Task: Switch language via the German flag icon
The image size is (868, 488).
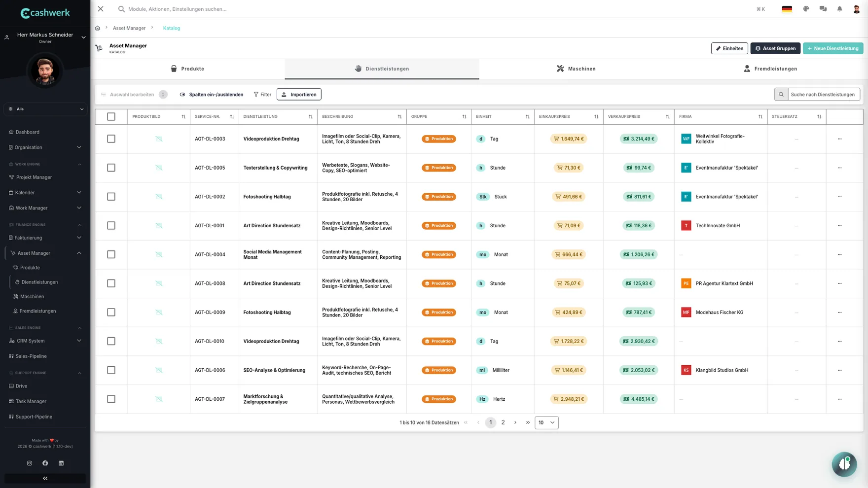Action: (x=787, y=9)
